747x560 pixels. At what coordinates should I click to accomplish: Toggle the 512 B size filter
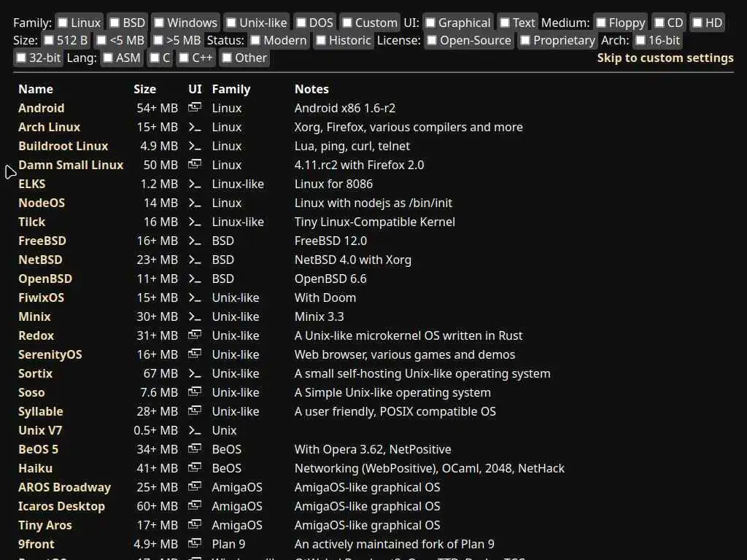[x=49, y=41]
